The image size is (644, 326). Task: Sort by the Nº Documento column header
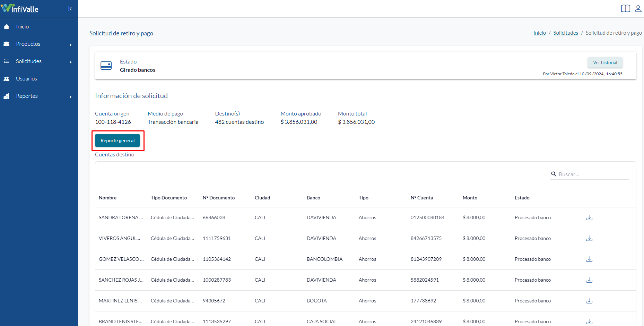click(x=219, y=198)
